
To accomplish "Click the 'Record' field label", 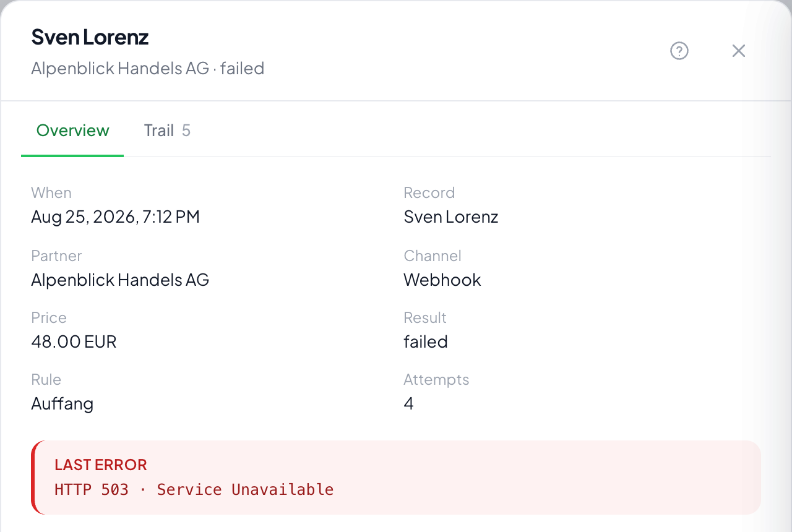I will pyautogui.click(x=429, y=193).
